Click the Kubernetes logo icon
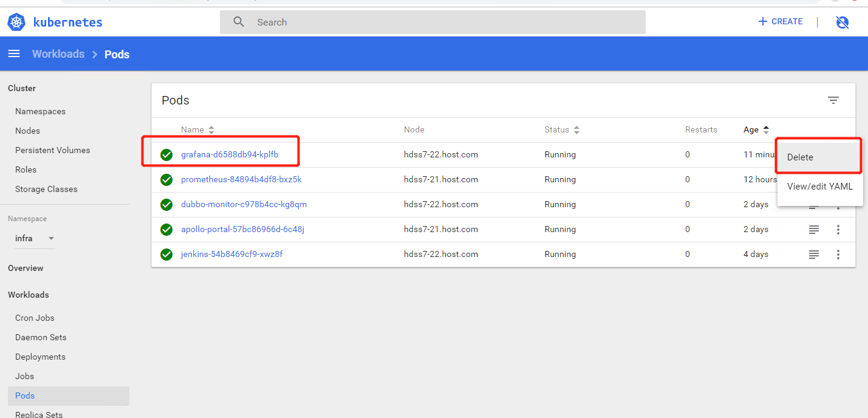Image resolution: width=868 pixels, height=418 pixels. 16,22
